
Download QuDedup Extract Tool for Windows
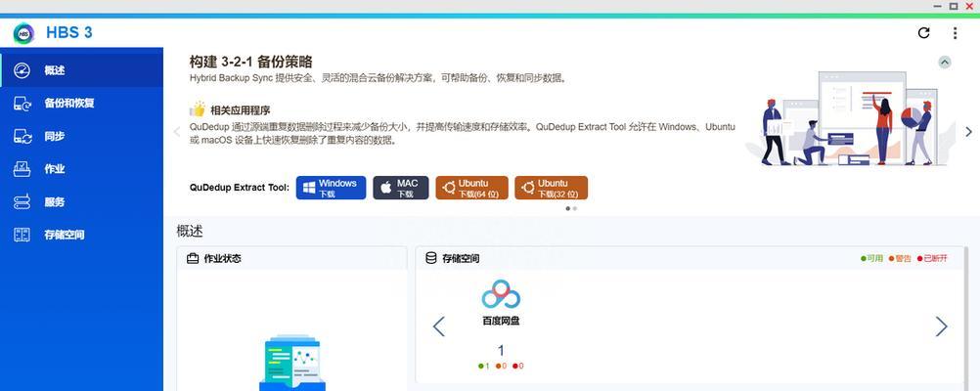(331, 188)
